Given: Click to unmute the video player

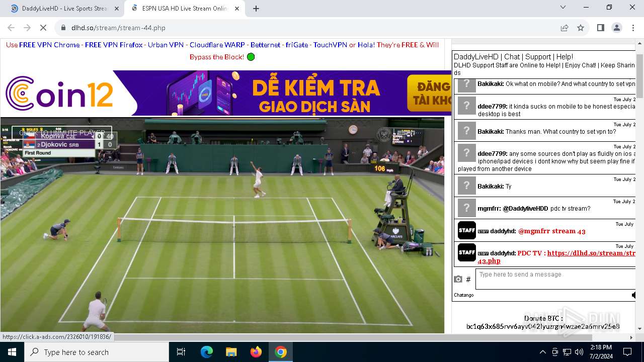Looking at the screenshot, I should (x=62, y=133).
